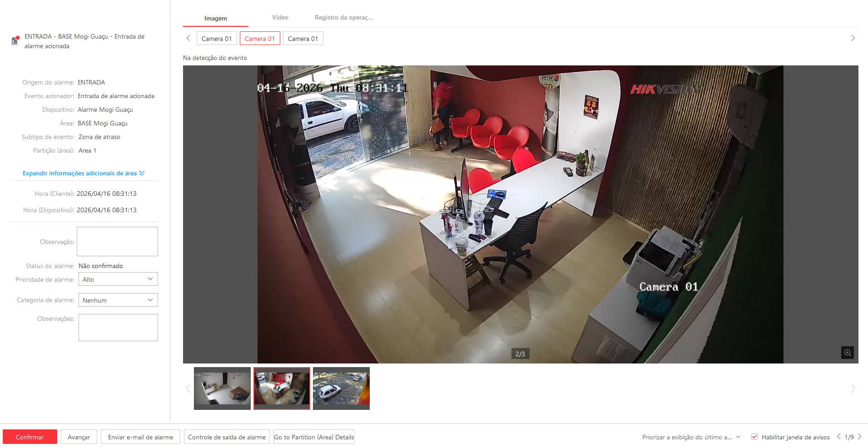Go to next alarm in 1/9 pager
Image resolution: width=868 pixels, height=448 pixels.
coord(859,437)
